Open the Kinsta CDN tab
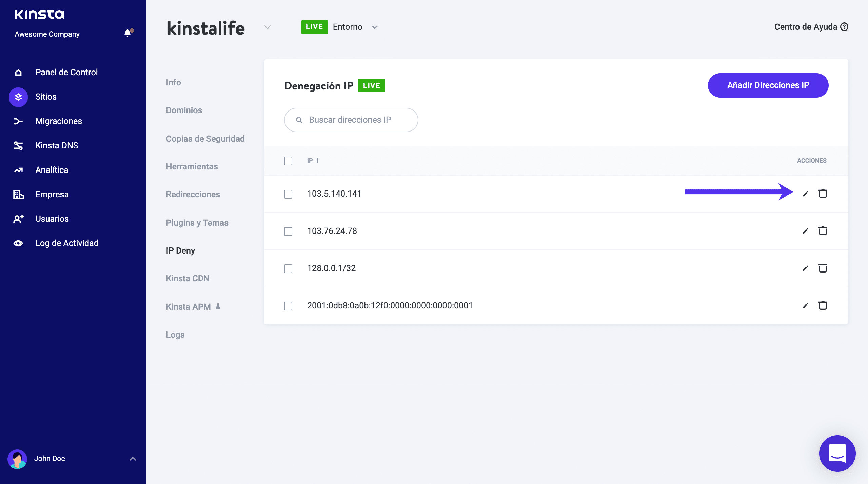 (188, 278)
